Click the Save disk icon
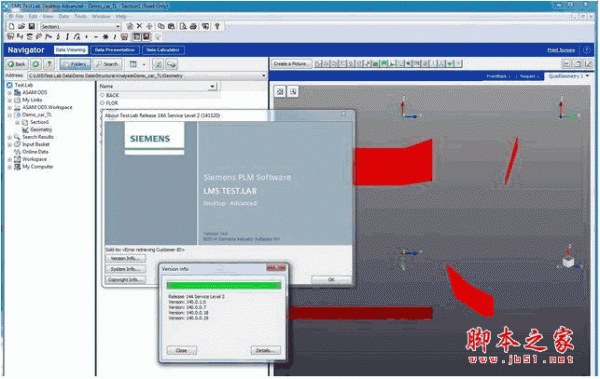The width and height of the screenshot is (600, 379). (32, 26)
